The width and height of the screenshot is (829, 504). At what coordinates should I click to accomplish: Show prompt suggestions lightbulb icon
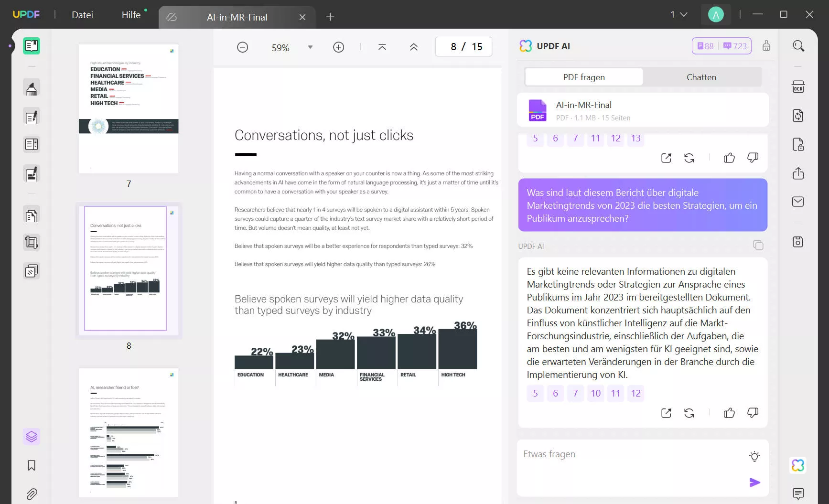coord(754,456)
